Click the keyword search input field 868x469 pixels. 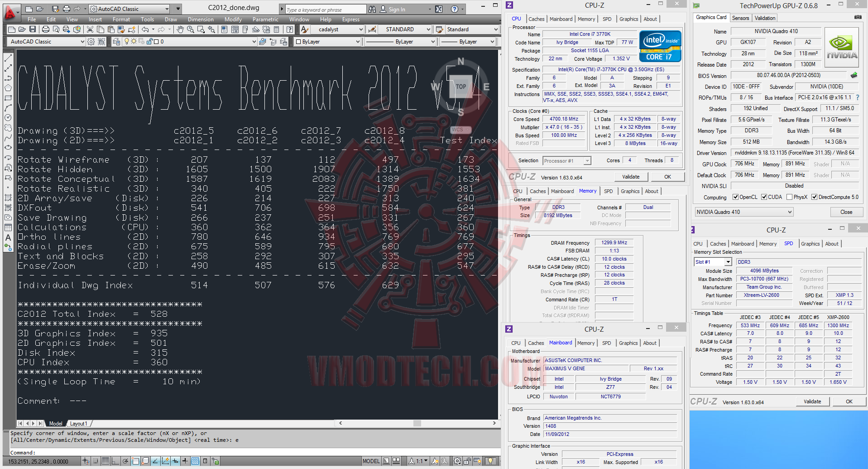click(326, 10)
